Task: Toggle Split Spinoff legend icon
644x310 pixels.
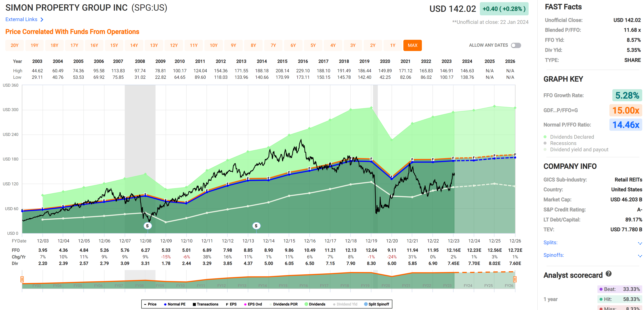Action: pyautogui.click(x=366, y=304)
